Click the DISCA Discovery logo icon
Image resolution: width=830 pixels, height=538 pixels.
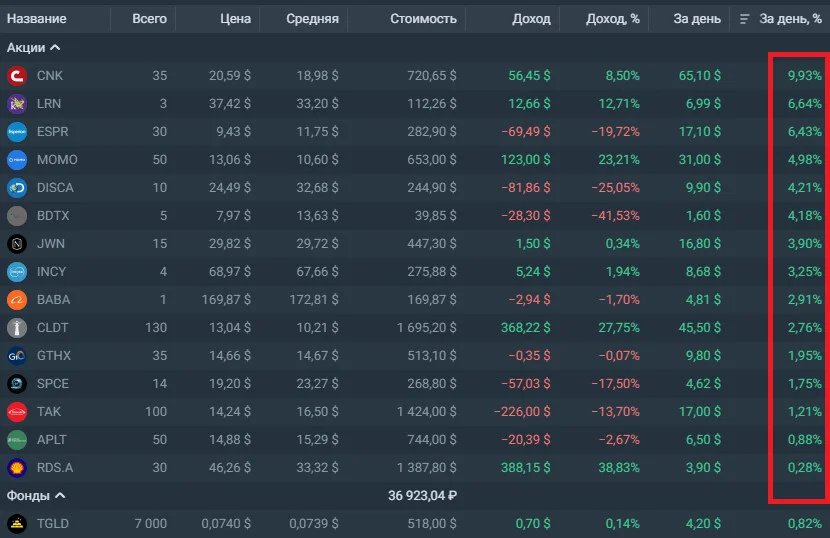point(17,188)
